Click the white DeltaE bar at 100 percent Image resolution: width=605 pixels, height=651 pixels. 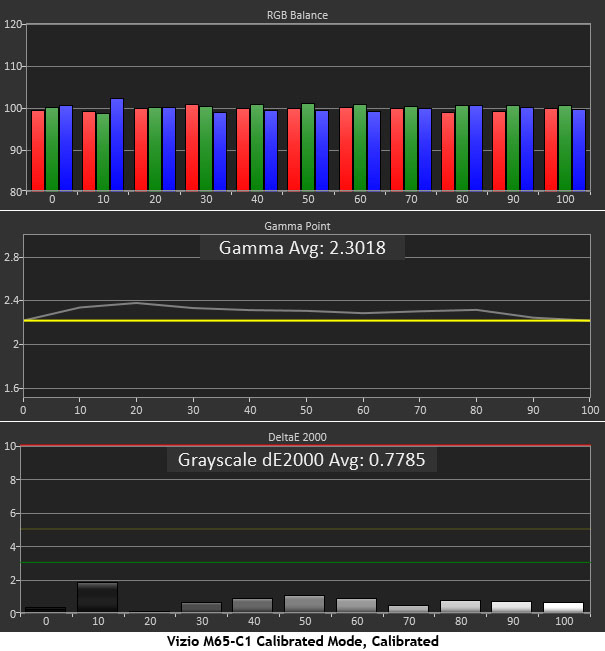tap(561, 607)
